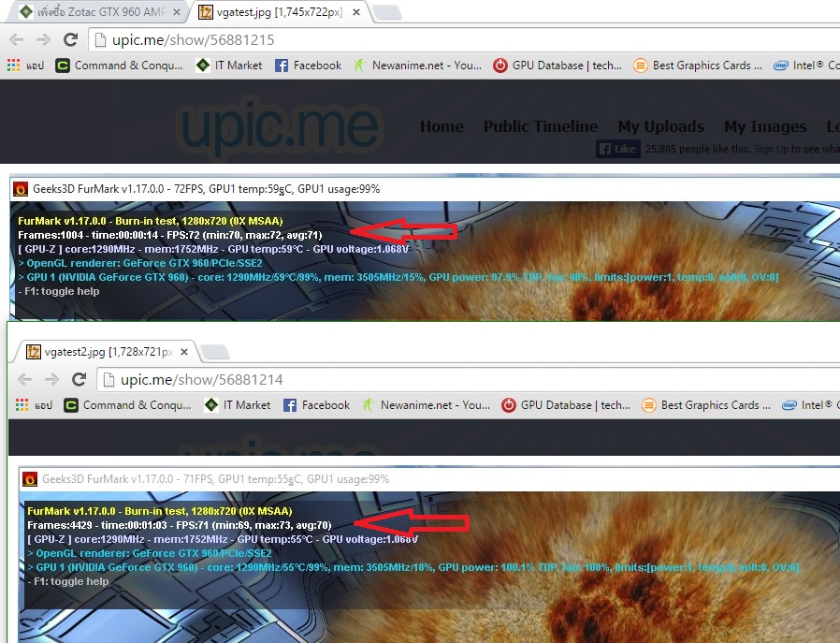840x643 pixels.
Task: Click the Sign Up link near Like count
Action: pos(772,149)
